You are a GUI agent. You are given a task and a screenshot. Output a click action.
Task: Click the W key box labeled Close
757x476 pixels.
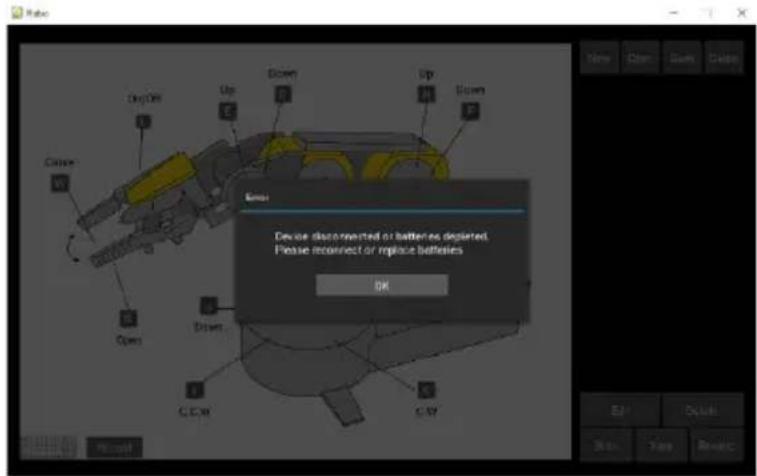58,183
